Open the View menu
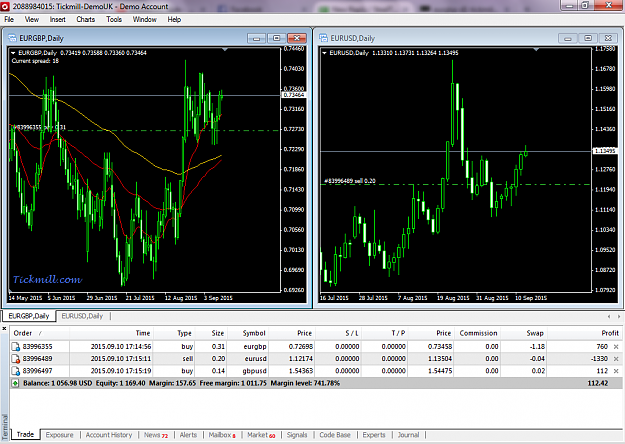625x444 pixels. [31, 19]
